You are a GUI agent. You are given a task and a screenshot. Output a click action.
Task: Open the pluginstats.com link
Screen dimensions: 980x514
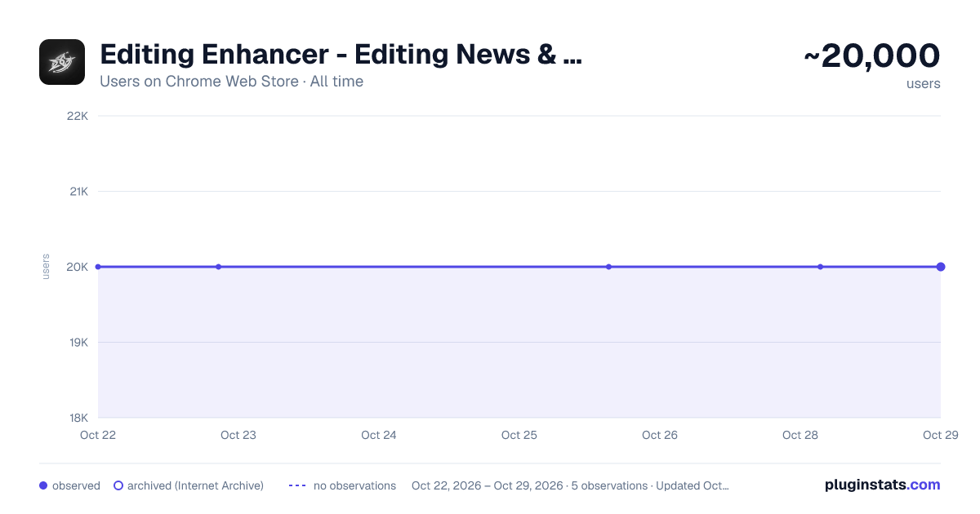click(x=883, y=485)
